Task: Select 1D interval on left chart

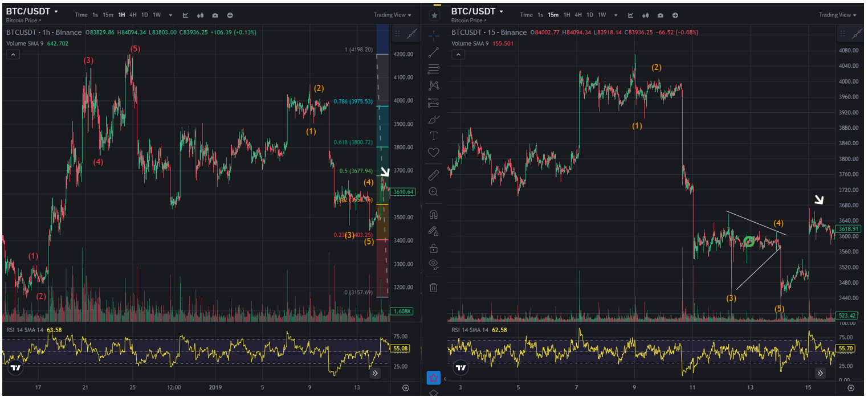Action: pos(145,15)
